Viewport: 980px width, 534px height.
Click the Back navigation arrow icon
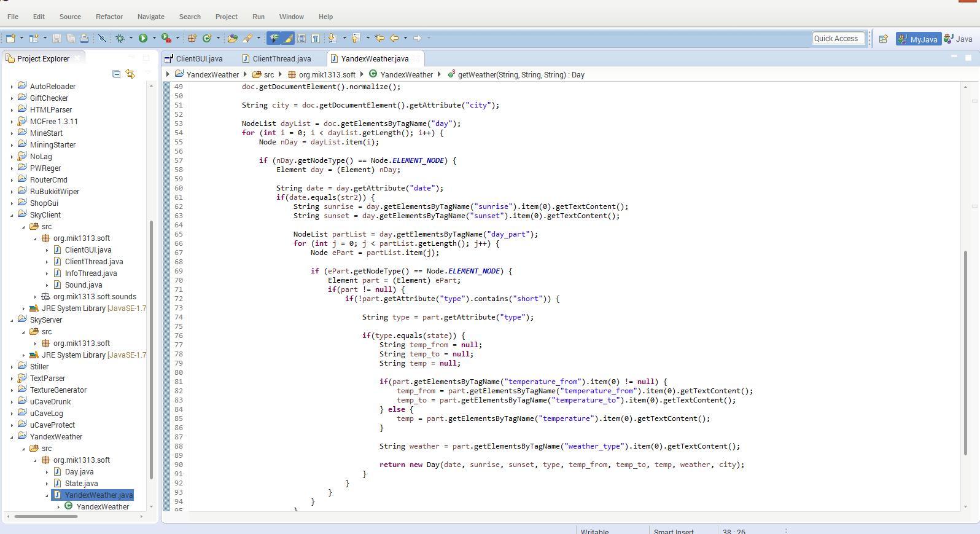(x=394, y=38)
